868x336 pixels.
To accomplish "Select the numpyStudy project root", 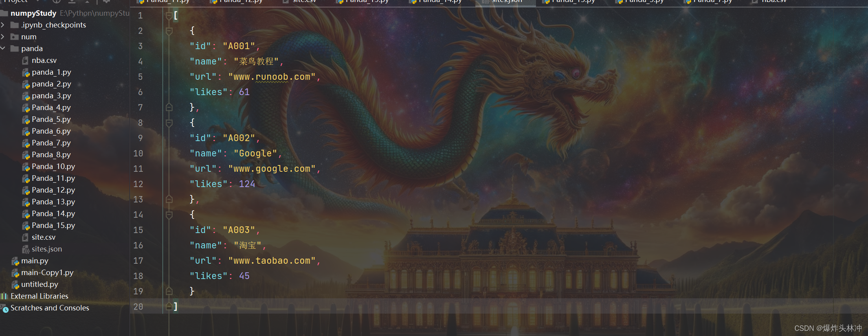I will tap(33, 13).
